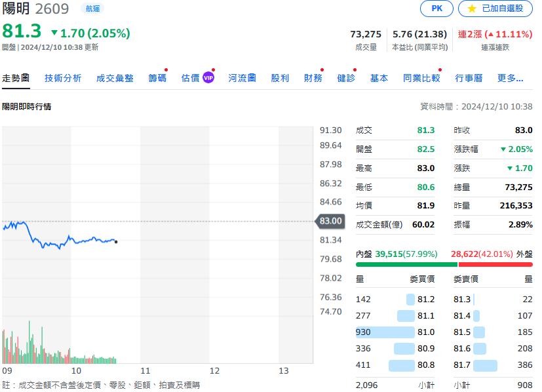Select the 行事曆 tab
This screenshot has height=392, width=542.
point(469,78)
